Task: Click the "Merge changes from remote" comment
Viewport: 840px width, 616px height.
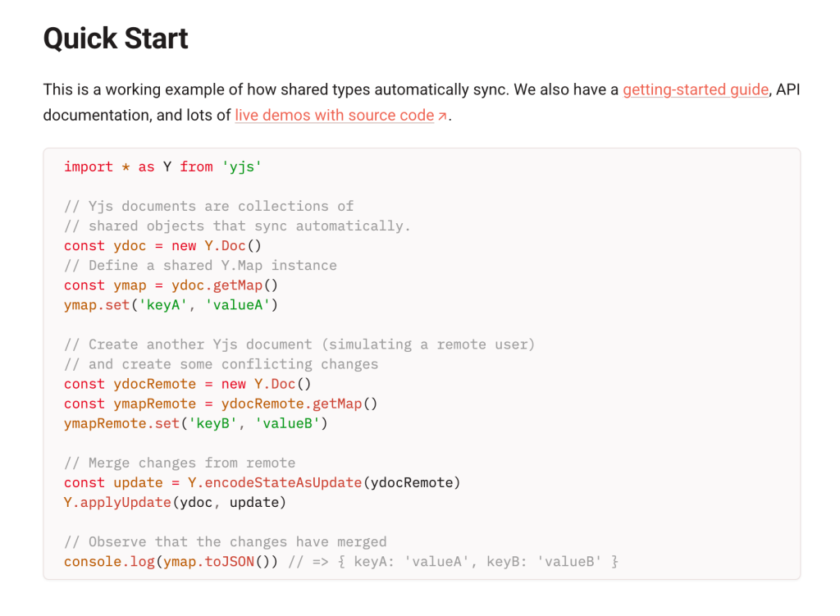Action: [x=179, y=463]
